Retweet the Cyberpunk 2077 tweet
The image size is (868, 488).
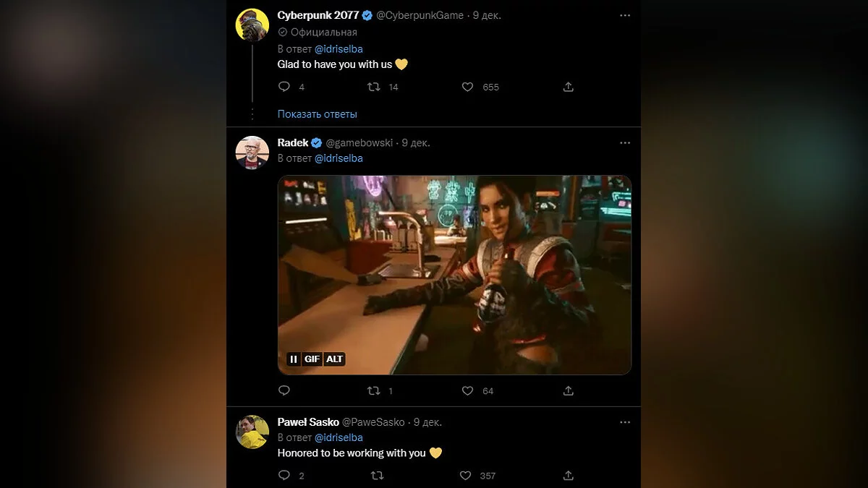[x=374, y=87]
